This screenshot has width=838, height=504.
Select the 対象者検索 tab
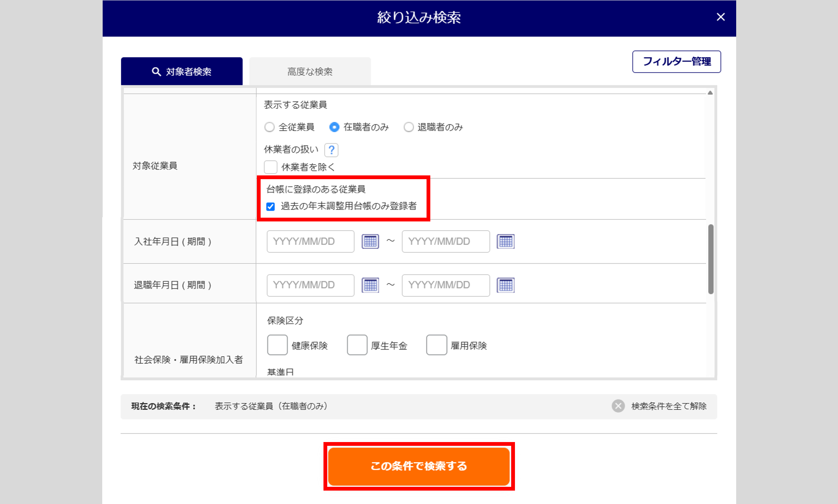click(182, 72)
